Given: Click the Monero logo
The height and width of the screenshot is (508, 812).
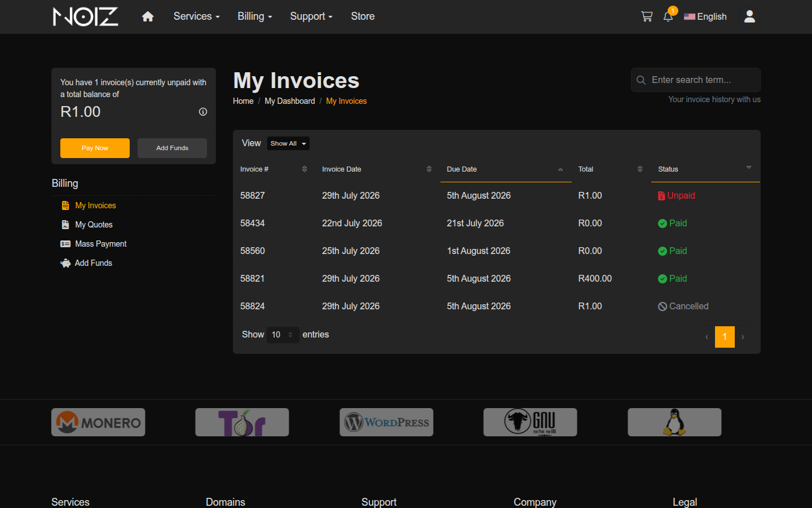Looking at the screenshot, I should (x=98, y=422).
